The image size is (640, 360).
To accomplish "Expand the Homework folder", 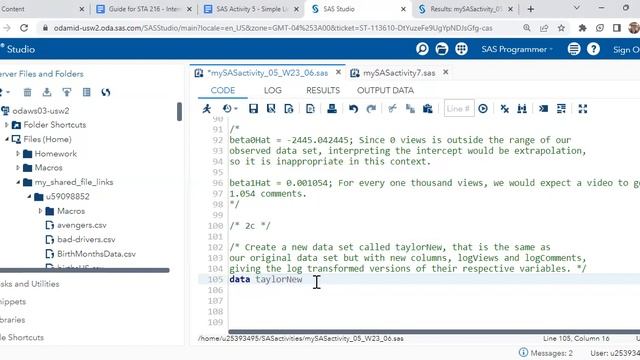I will tap(18, 153).
